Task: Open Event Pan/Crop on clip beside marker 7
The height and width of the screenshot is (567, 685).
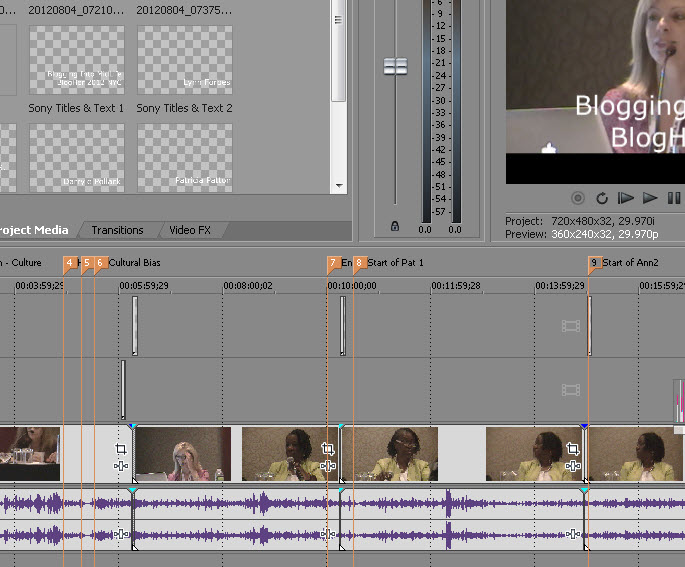Action: [x=328, y=449]
